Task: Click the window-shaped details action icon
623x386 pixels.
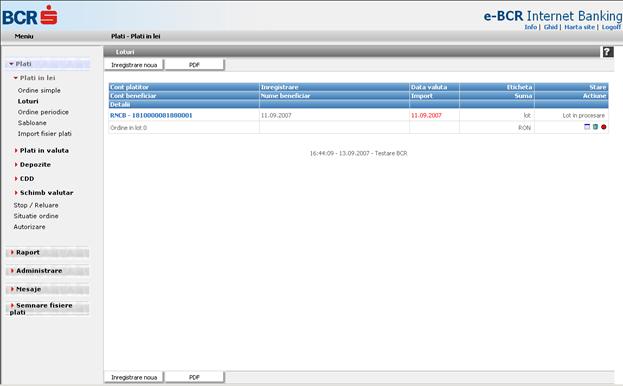Action: (x=587, y=127)
